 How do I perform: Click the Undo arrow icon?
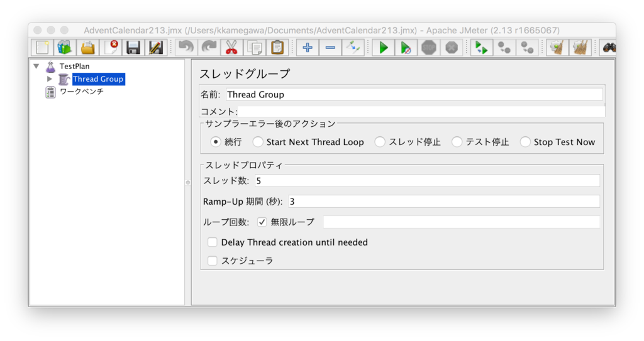[x=186, y=48]
